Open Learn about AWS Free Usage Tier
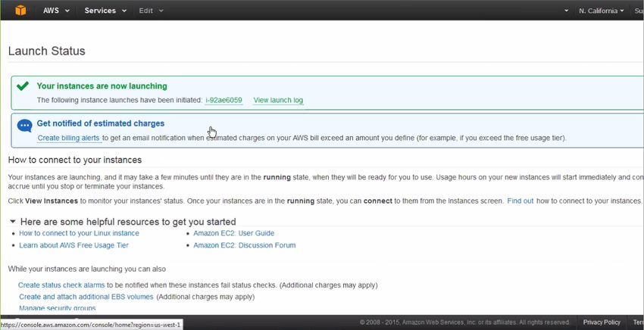This screenshot has width=644, height=330. 74,245
